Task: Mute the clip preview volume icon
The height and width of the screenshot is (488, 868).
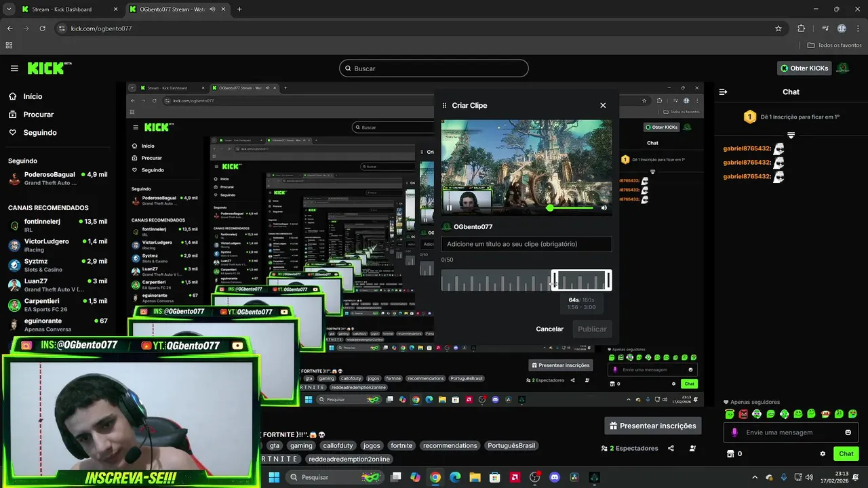Action: point(604,207)
